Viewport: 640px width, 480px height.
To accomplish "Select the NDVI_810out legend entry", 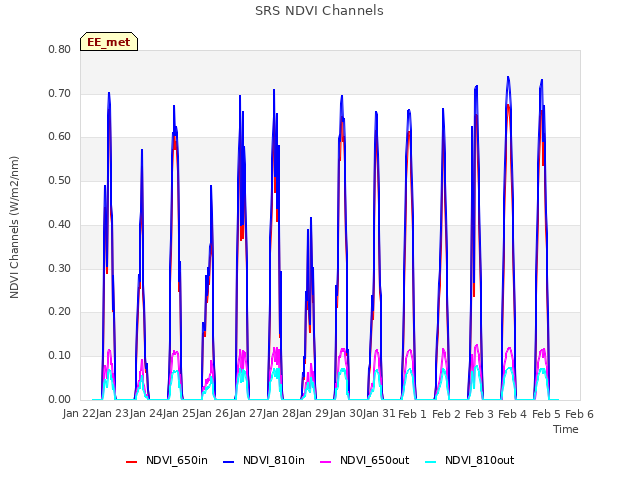I will point(469,460).
